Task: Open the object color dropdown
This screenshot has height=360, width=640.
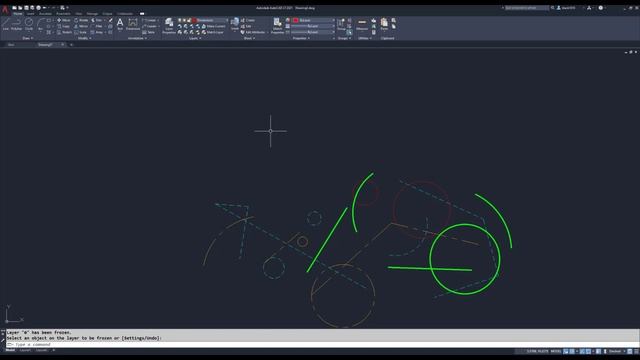Action: (x=313, y=20)
